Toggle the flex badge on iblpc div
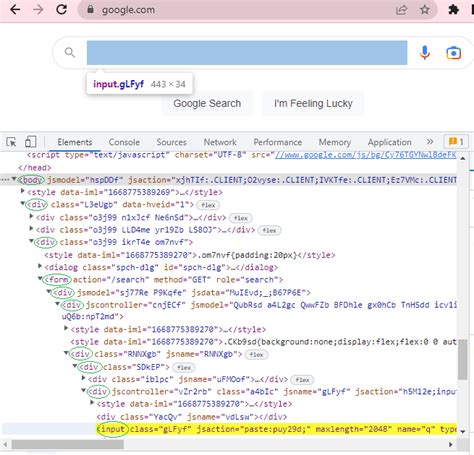The height and width of the screenshot is (455, 474). (302, 380)
